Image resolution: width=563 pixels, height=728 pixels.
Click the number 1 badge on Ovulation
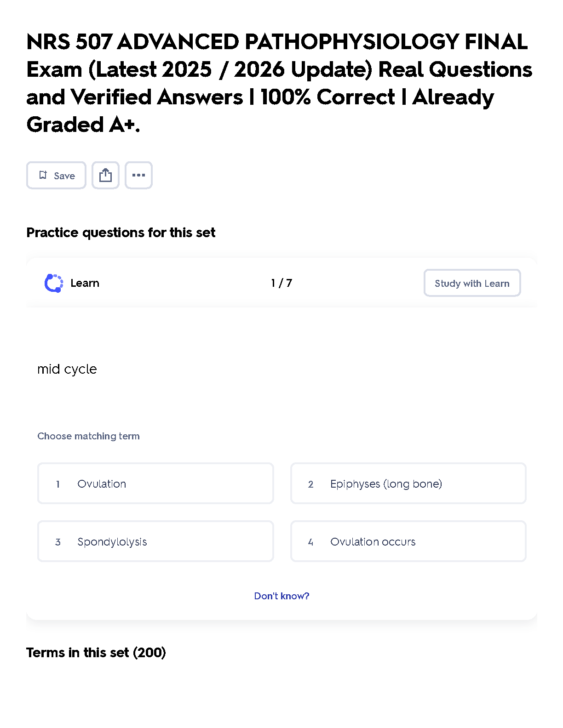tap(58, 484)
